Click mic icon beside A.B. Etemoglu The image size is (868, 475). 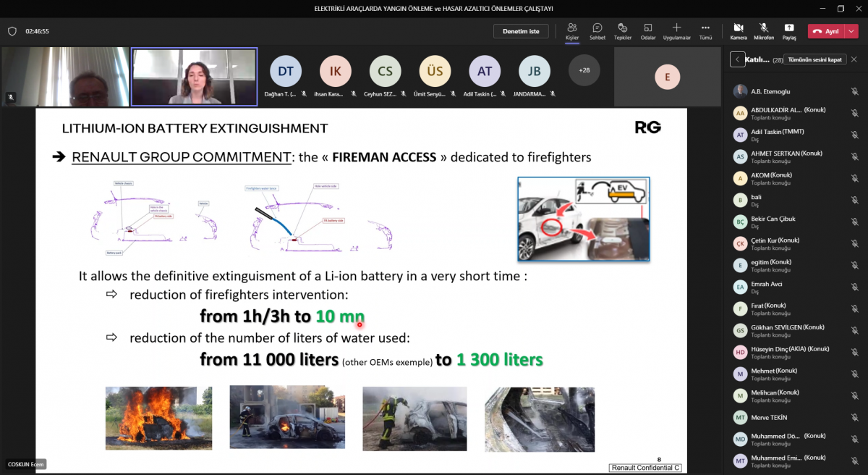(854, 91)
